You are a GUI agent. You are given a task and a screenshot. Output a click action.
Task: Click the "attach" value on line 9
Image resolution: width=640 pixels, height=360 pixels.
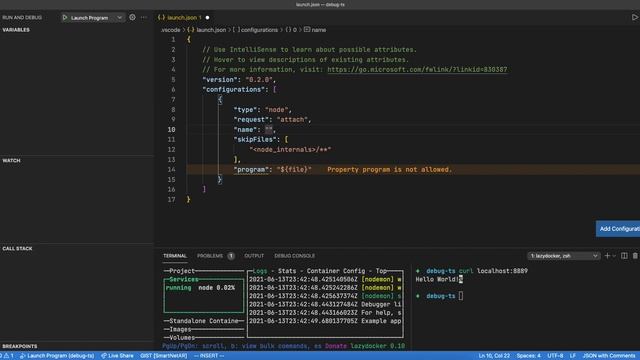(x=292, y=119)
